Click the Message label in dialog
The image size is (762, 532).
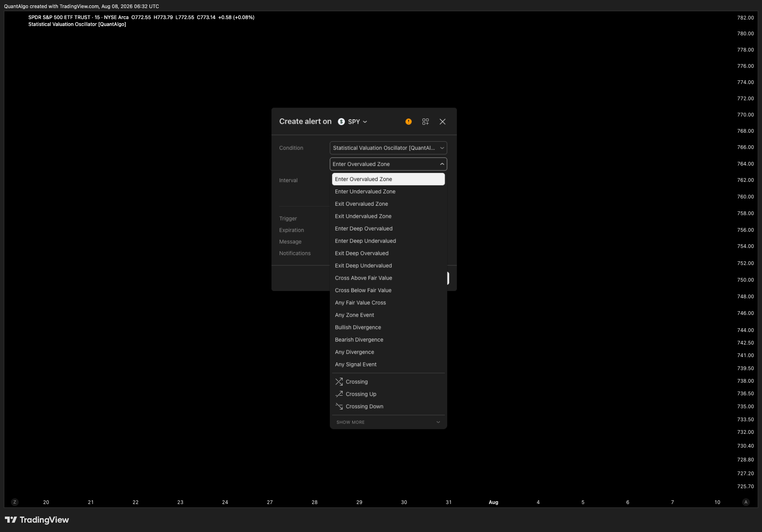click(x=290, y=242)
